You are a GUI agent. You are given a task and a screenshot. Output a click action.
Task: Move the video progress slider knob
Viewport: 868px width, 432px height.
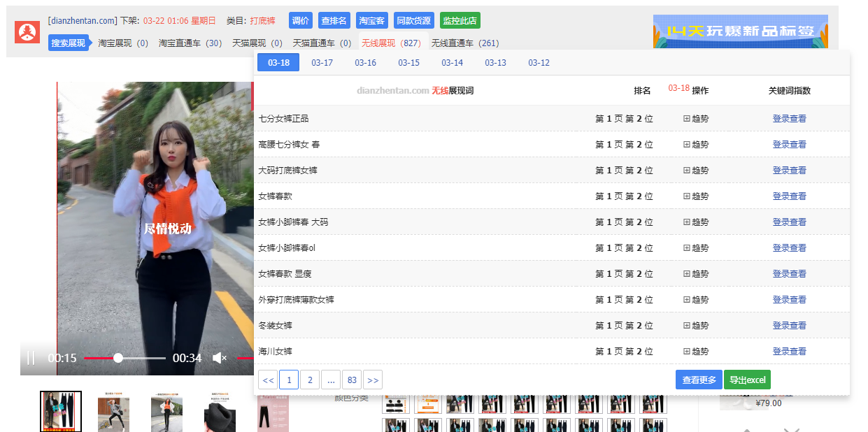pos(118,358)
